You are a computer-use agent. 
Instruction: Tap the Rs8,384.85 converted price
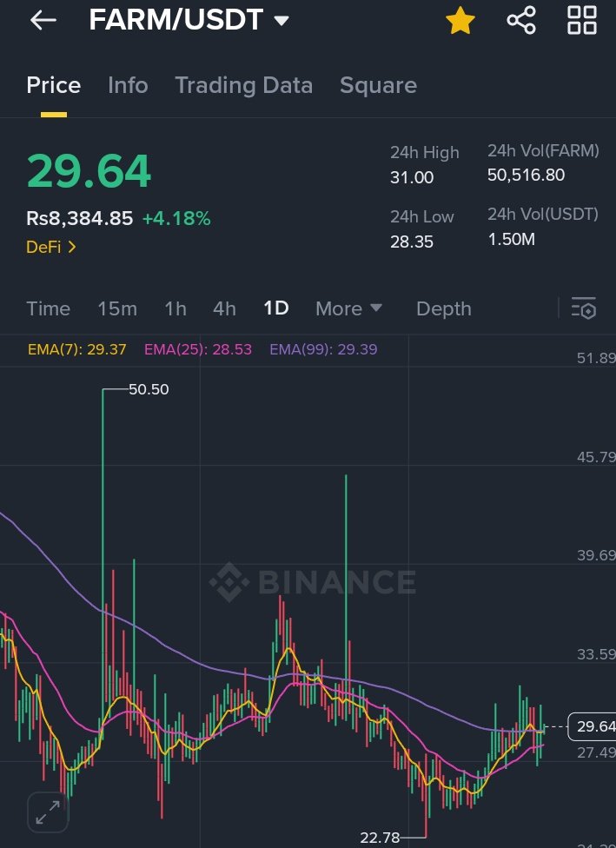(80, 218)
